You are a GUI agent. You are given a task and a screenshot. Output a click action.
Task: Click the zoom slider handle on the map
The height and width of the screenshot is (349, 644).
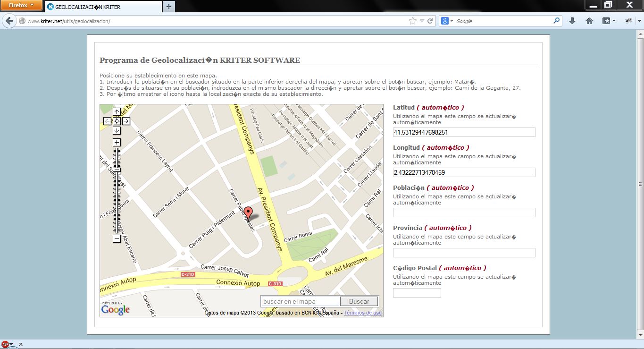point(117,170)
